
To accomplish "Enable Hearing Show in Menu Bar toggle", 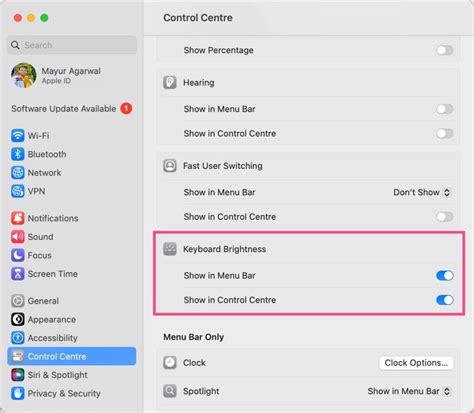I will coord(445,109).
